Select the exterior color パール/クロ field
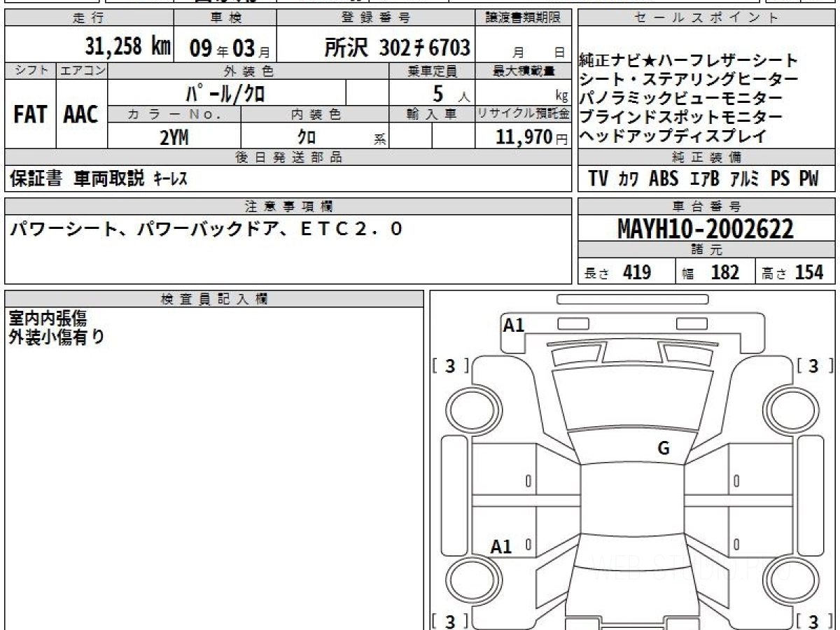 tap(227, 92)
